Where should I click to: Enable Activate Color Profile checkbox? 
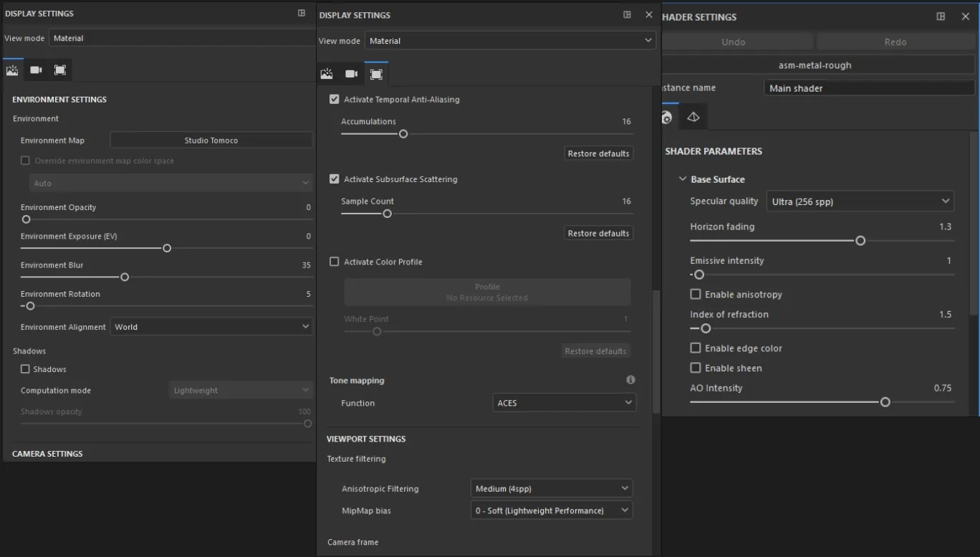pos(334,262)
